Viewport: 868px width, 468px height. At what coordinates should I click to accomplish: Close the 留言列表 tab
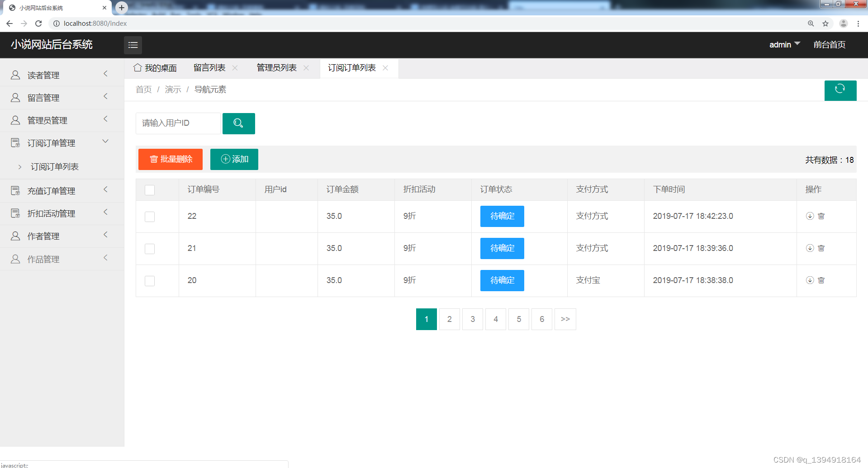click(235, 68)
